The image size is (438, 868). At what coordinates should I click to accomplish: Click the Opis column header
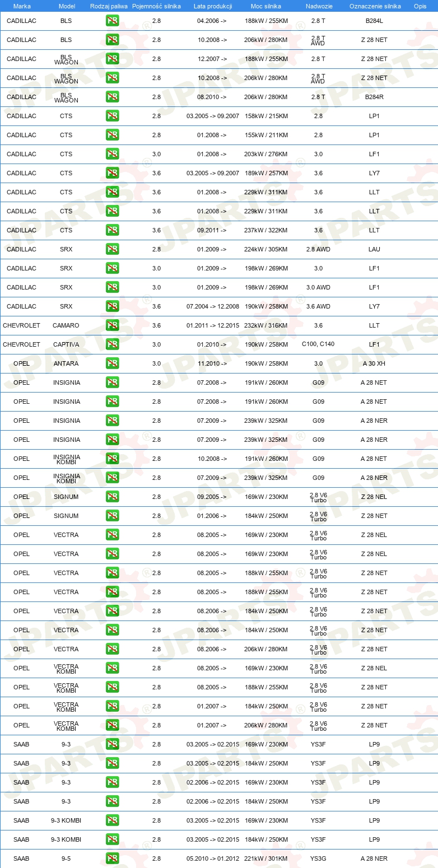tap(420, 6)
